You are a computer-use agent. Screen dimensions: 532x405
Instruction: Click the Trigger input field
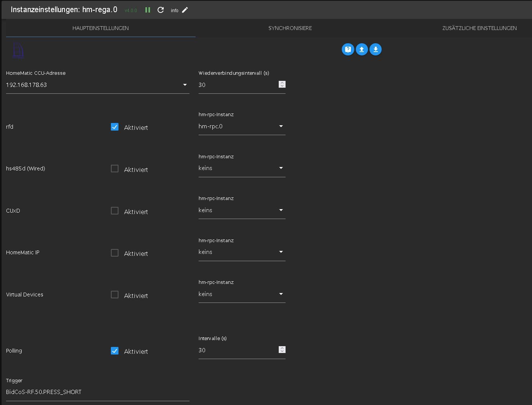[x=97, y=392]
